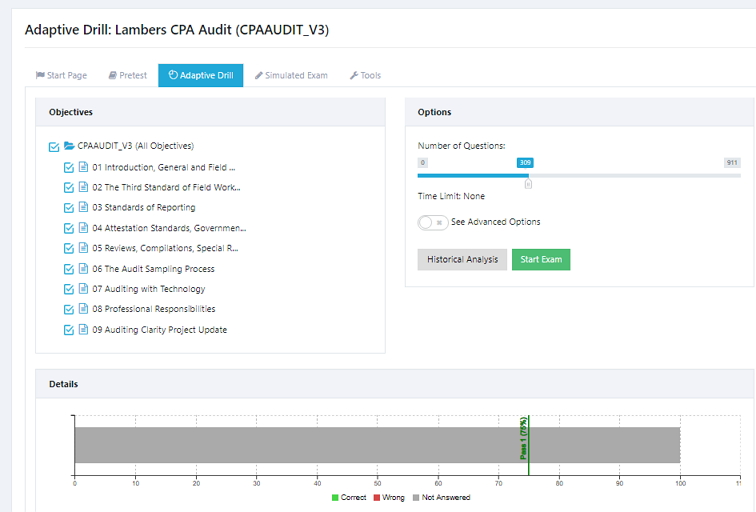This screenshot has width=756, height=512.
Task: Click the clock icon on Adaptive Drill tab
Action: [x=173, y=75]
